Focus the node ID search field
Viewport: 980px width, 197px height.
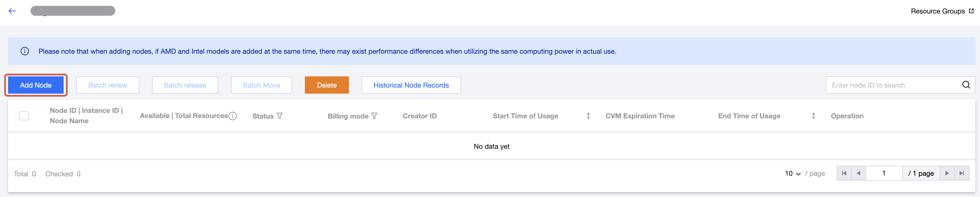pos(892,85)
